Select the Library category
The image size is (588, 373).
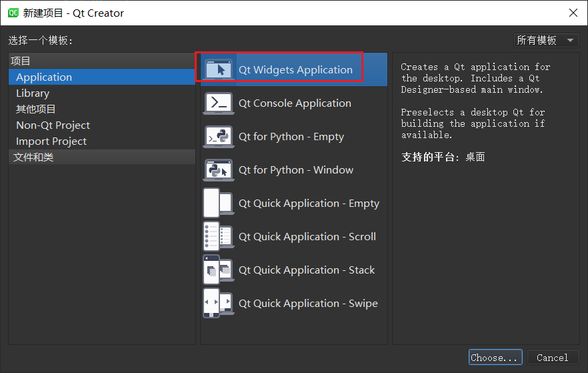click(102, 93)
